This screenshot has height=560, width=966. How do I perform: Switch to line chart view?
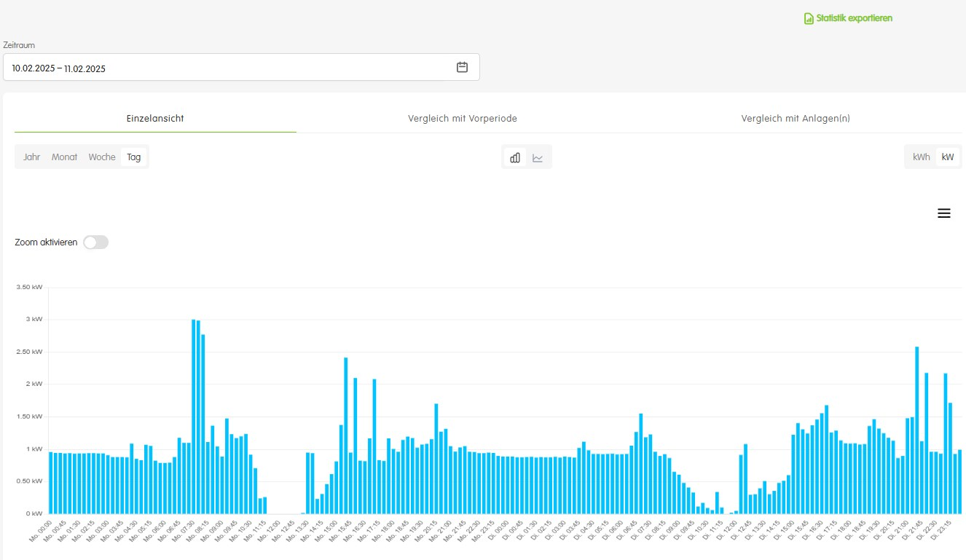tap(538, 157)
